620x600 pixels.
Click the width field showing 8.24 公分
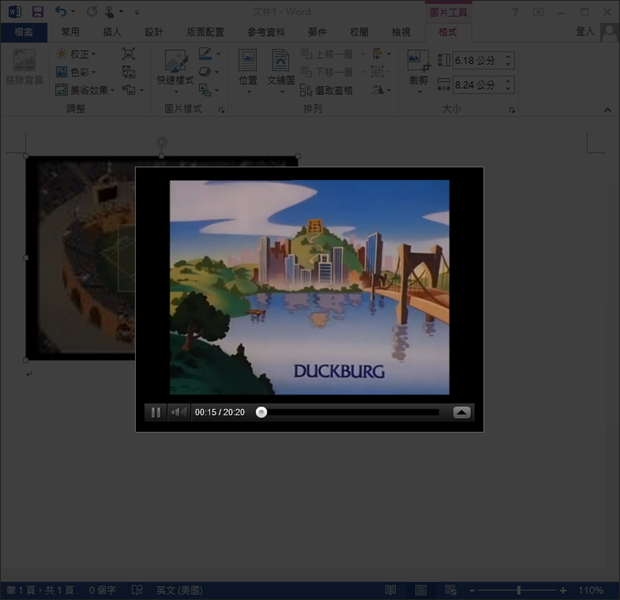pos(478,85)
